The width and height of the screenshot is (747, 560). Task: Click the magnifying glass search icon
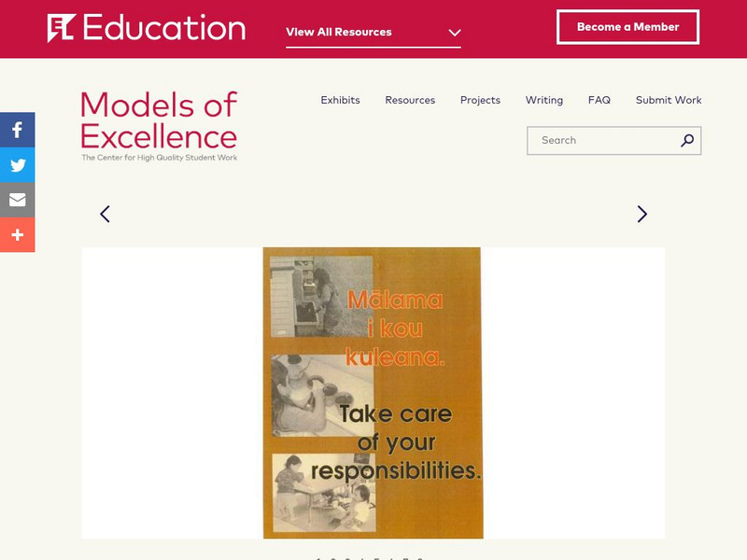[687, 141]
